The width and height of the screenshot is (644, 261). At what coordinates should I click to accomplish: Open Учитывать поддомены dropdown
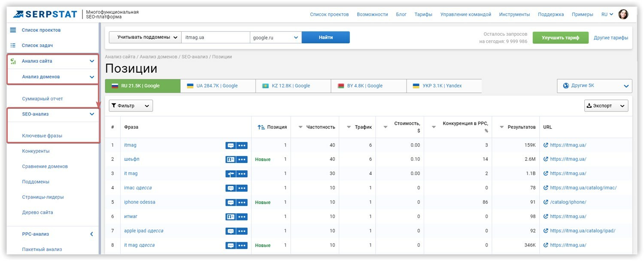point(145,37)
